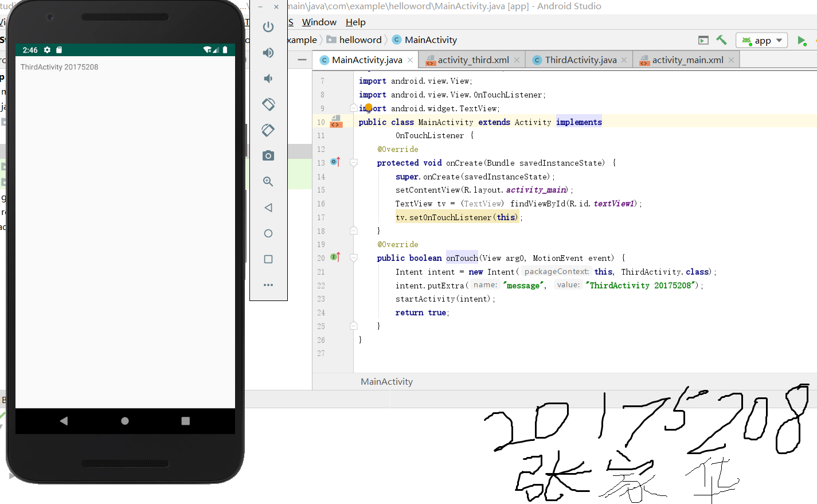Click activity_main reference on line 15
This screenshot has height=504, width=817.
[536, 190]
